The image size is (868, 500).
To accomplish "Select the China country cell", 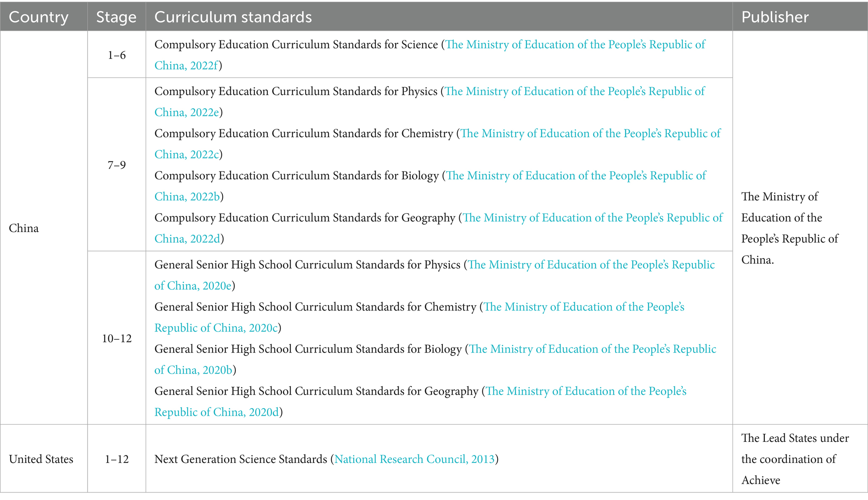I will click(24, 228).
